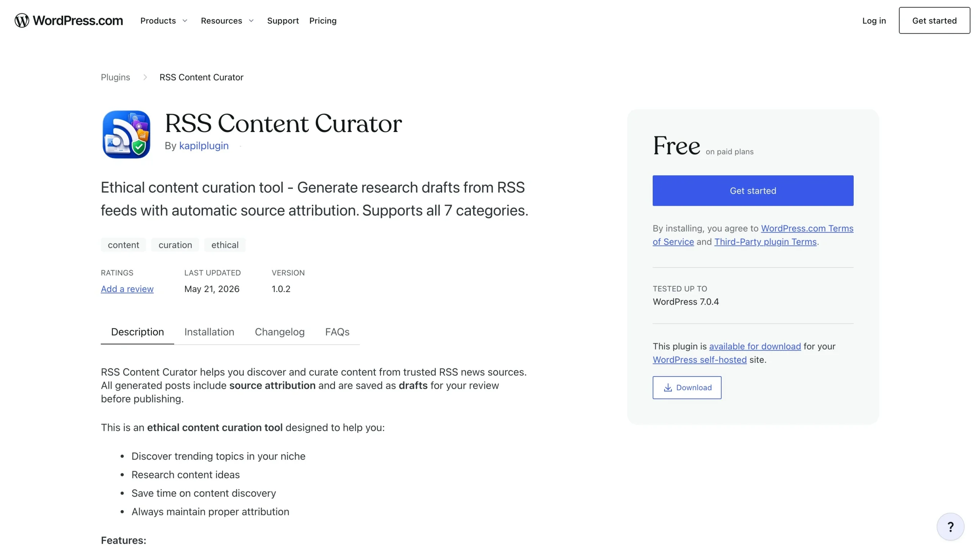
Task: Click 'Research content ideas' bullet
Action: [185, 474]
